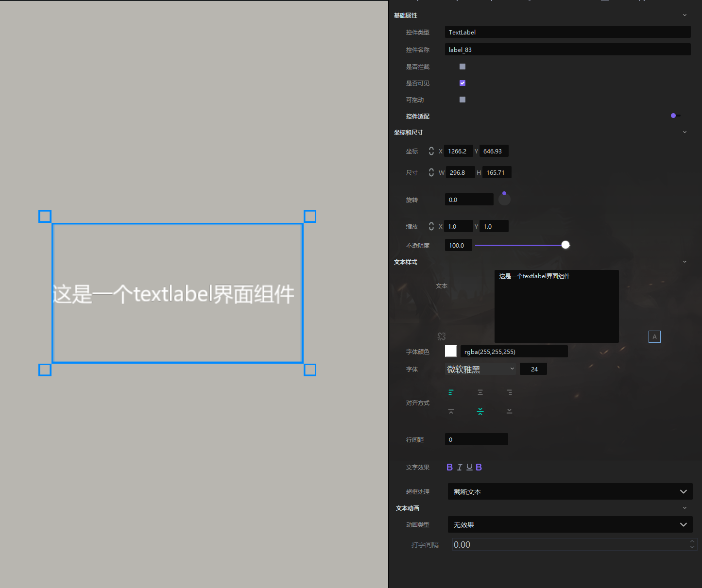Click the scale X field
This screenshot has width=702, height=588.
(x=459, y=226)
